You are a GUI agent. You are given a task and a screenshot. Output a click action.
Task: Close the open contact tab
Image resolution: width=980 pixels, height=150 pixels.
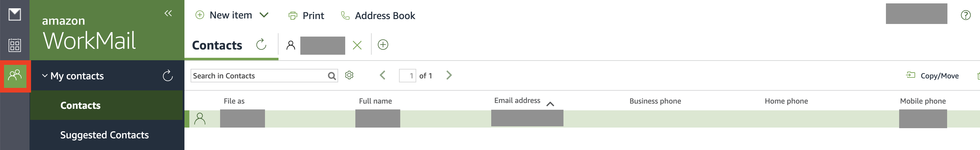tap(357, 45)
